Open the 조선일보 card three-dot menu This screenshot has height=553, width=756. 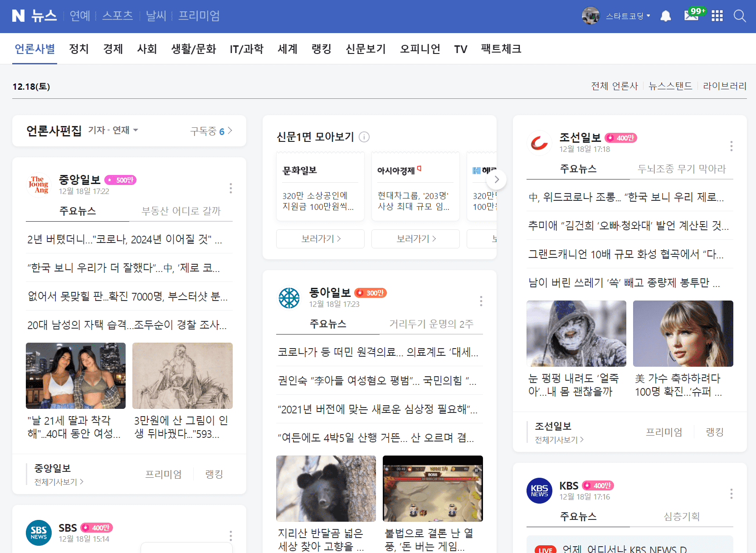pos(731,146)
